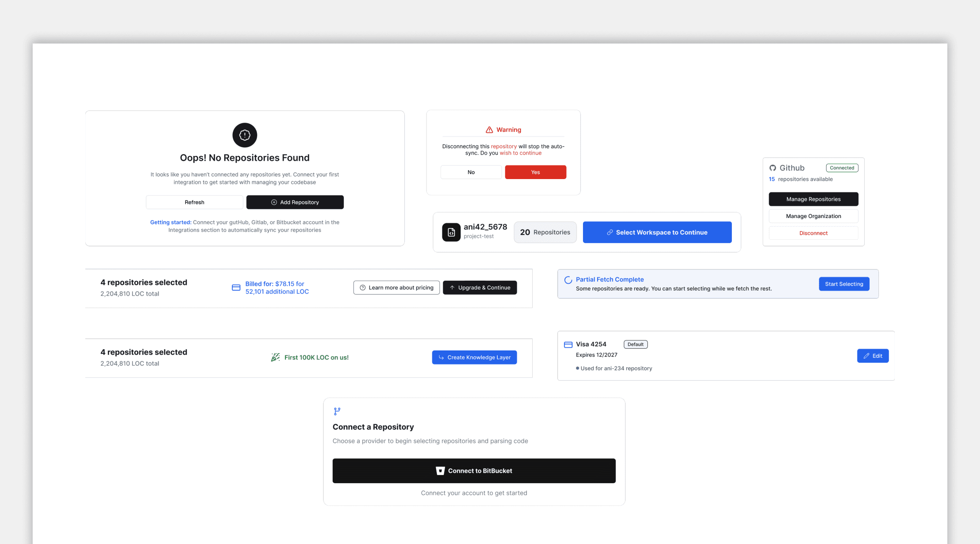Click Select Workspace to Continue
Image resolution: width=980 pixels, height=544 pixels.
[657, 232]
